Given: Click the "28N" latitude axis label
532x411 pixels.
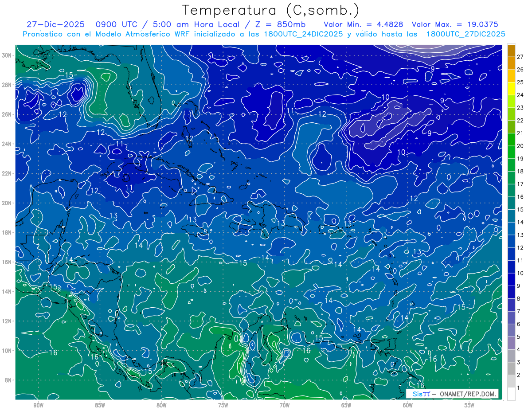Looking at the screenshot, I should point(8,85).
